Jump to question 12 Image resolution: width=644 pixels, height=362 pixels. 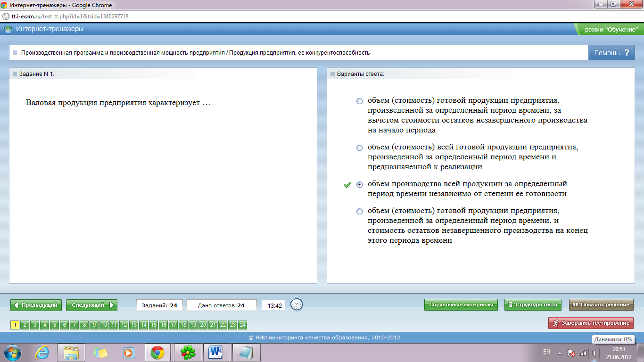(124, 325)
